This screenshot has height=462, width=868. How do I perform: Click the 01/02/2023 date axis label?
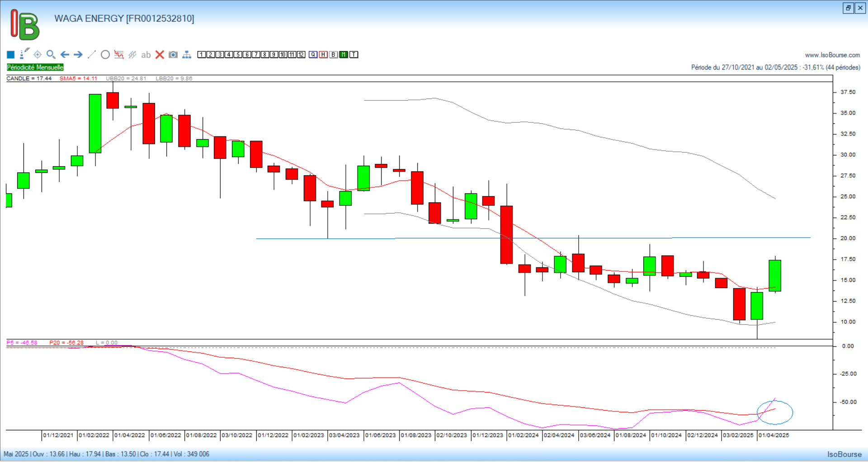[309, 435]
